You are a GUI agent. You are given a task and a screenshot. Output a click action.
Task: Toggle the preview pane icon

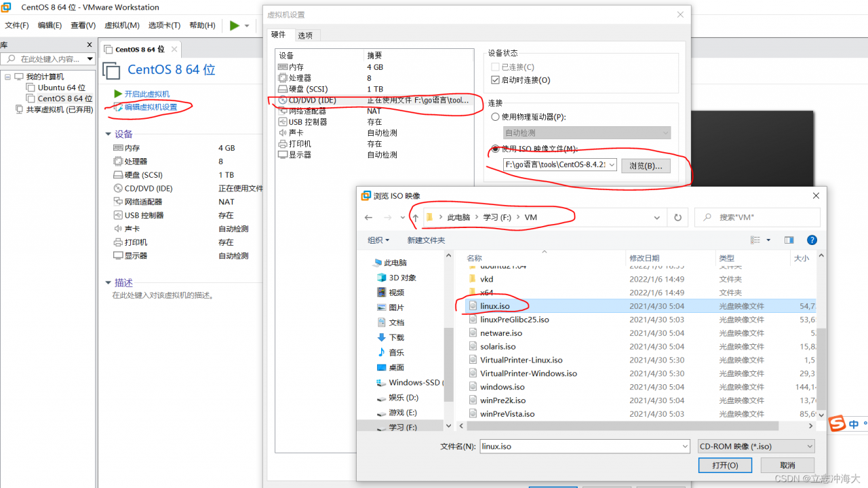pos(789,240)
